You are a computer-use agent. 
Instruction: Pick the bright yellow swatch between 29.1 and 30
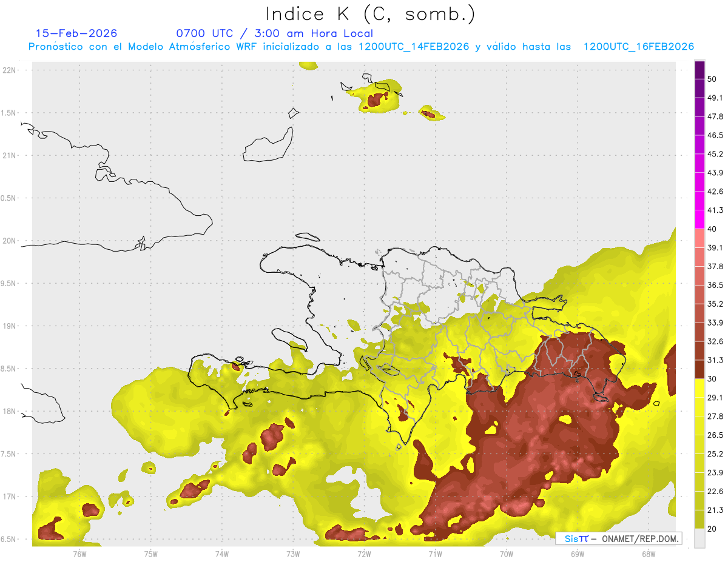(699, 389)
